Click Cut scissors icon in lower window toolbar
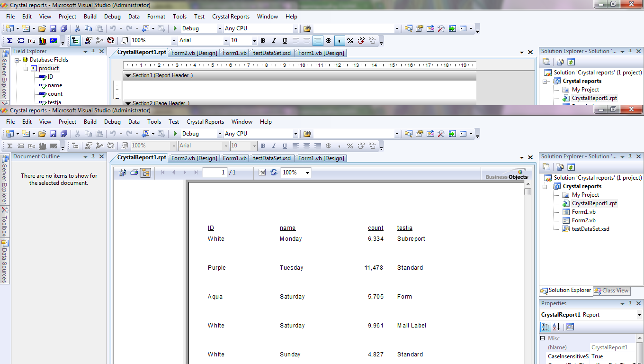The width and height of the screenshot is (644, 364). 77,134
